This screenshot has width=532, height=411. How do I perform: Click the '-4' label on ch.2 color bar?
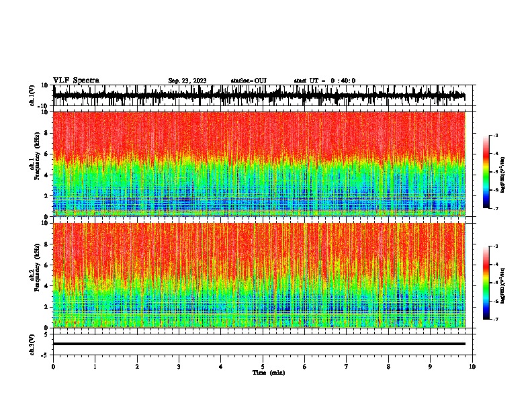[495, 265]
